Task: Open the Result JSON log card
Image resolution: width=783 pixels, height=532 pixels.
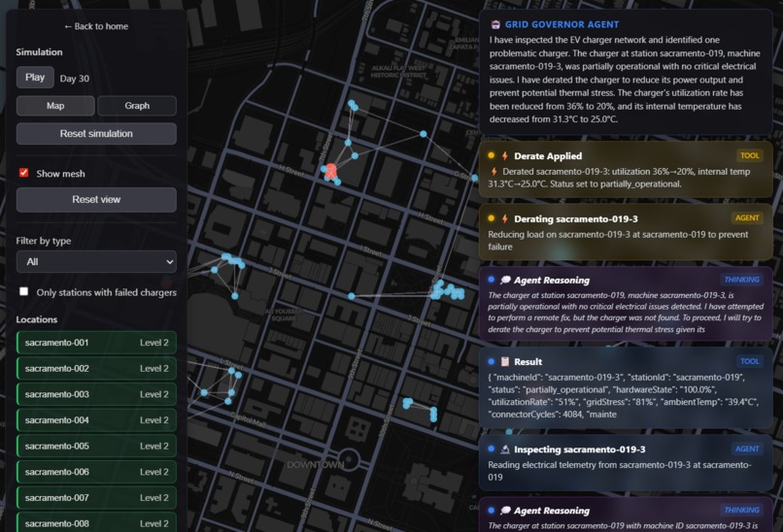Action: (626, 387)
